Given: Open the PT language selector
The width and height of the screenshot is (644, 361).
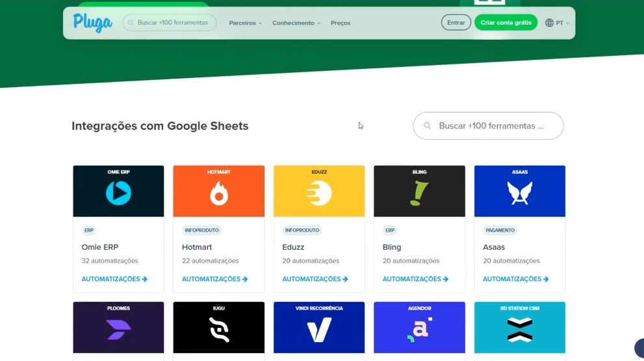Looking at the screenshot, I should [557, 23].
